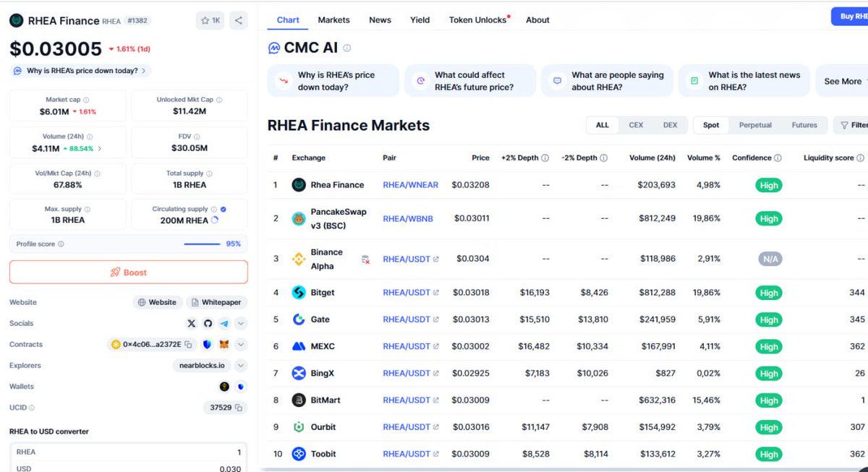Copy the UCID 37529
This screenshot has height=472, width=868.
[238, 408]
